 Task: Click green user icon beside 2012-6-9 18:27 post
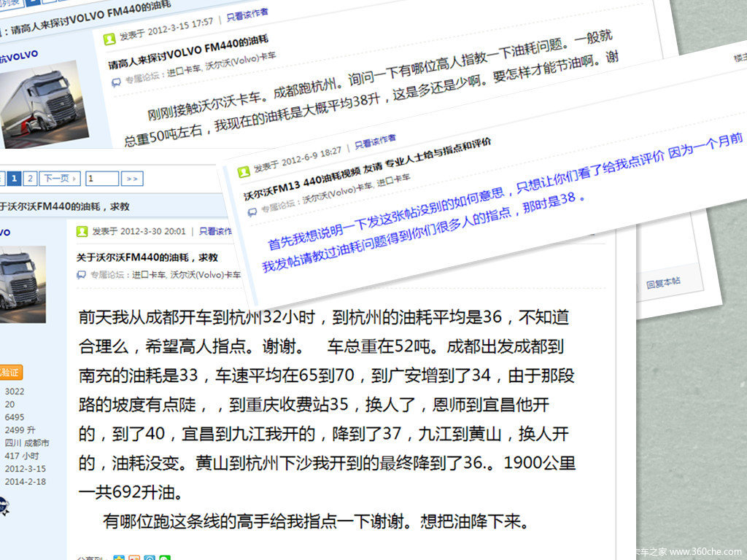(244, 172)
